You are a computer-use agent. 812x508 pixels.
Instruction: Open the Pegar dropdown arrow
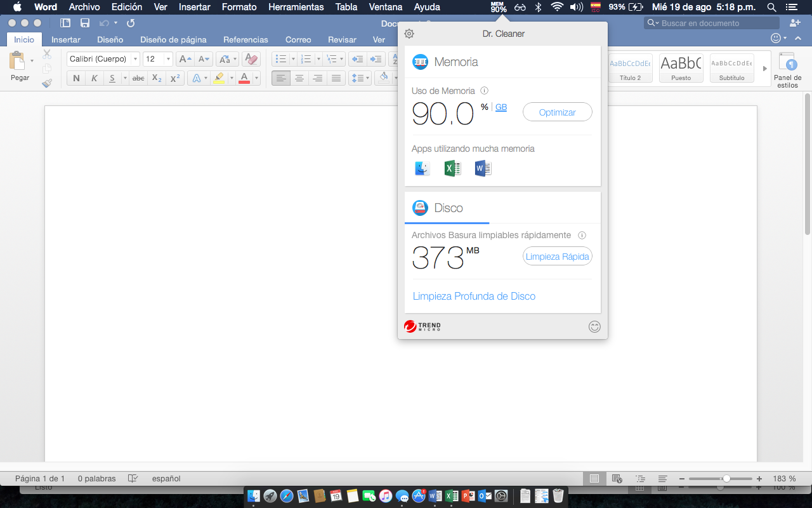[x=32, y=62]
